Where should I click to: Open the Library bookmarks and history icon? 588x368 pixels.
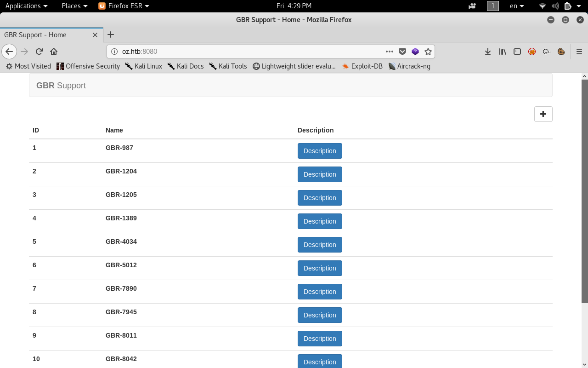503,52
